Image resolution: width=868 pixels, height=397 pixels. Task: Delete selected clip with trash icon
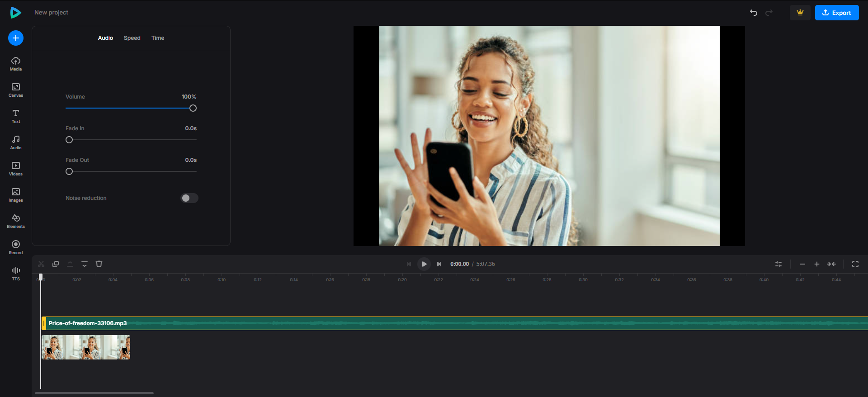[99, 264]
